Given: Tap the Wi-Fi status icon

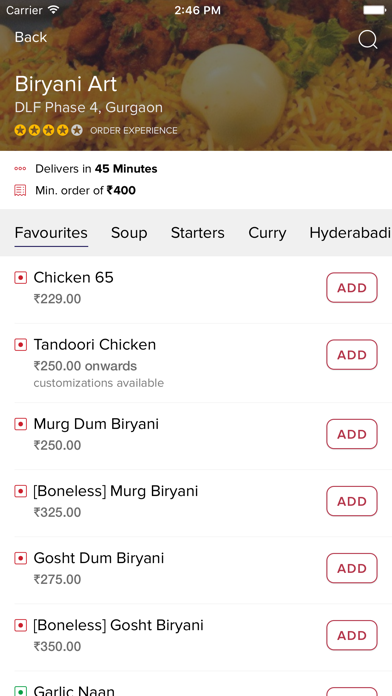Looking at the screenshot, I should pyautogui.click(x=54, y=10).
